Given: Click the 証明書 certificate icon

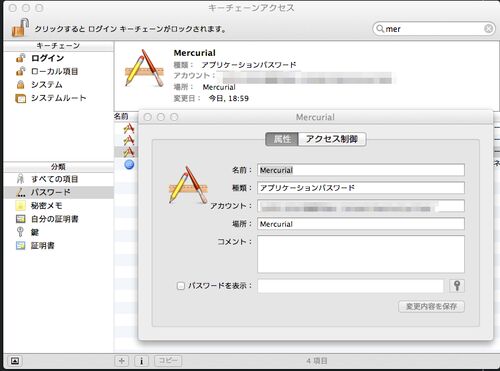Looking at the screenshot, I should (x=20, y=246).
